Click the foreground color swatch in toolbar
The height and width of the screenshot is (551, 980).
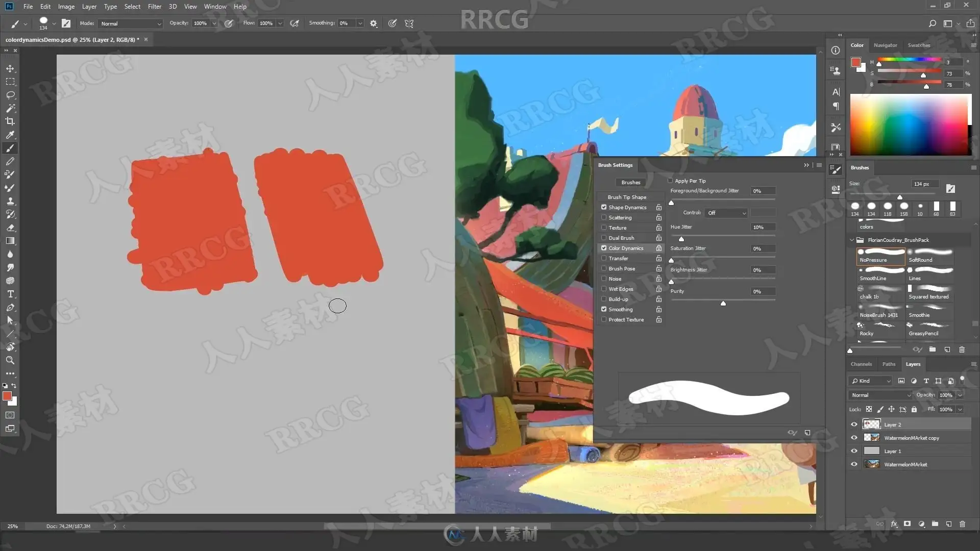pos(7,396)
